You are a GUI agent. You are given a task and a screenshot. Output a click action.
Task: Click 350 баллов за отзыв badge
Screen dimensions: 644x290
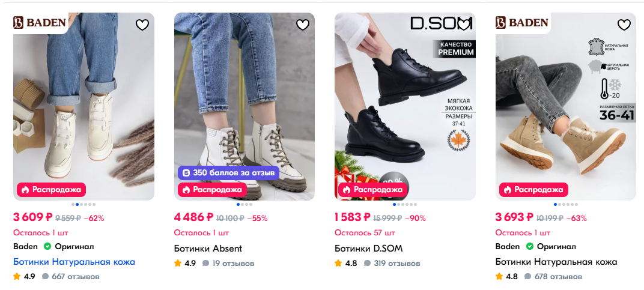coord(229,172)
